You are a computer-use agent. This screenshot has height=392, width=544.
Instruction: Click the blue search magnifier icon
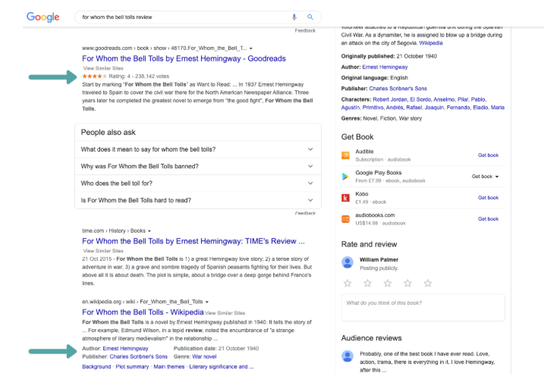click(310, 17)
